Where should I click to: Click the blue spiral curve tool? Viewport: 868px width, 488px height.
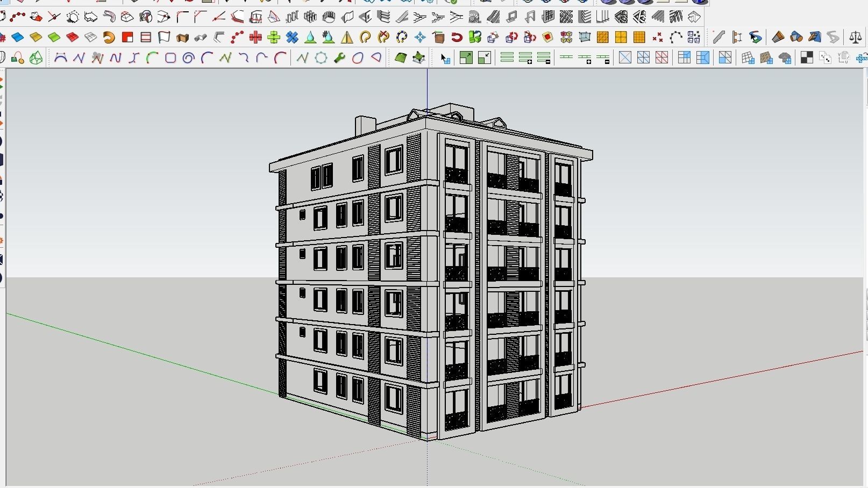189,58
